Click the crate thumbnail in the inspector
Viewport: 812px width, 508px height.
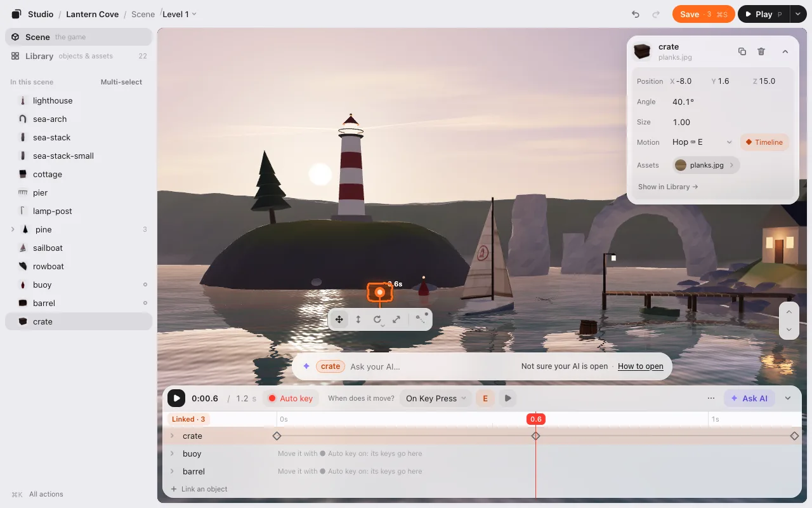click(643, 51)
